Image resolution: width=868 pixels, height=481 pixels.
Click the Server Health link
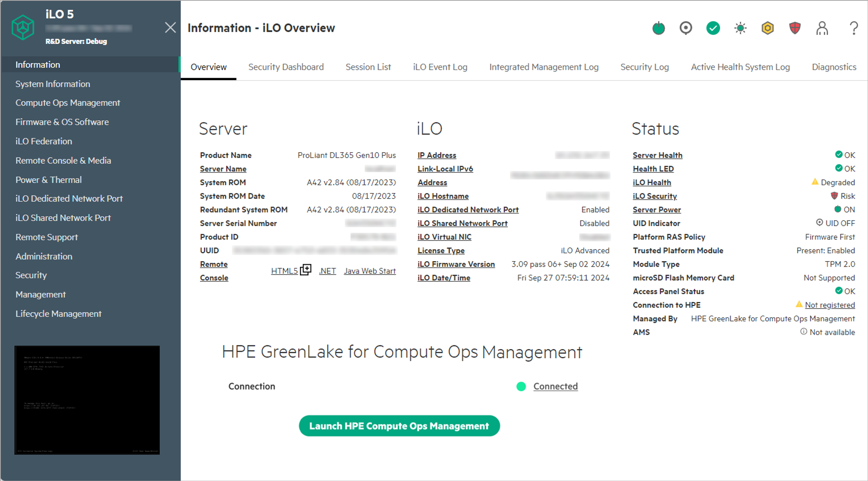[x=658, y=155]
